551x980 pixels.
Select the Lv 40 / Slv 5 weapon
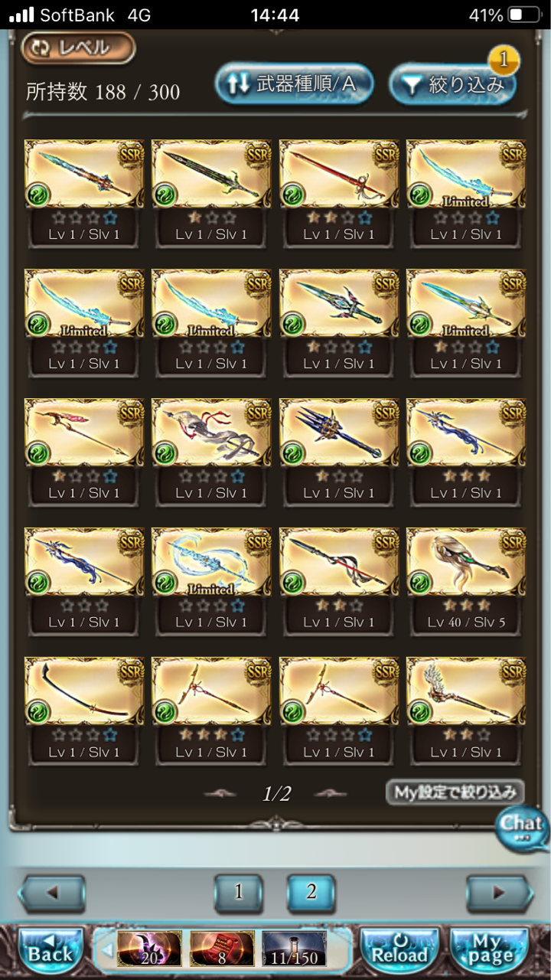[465, 581]
